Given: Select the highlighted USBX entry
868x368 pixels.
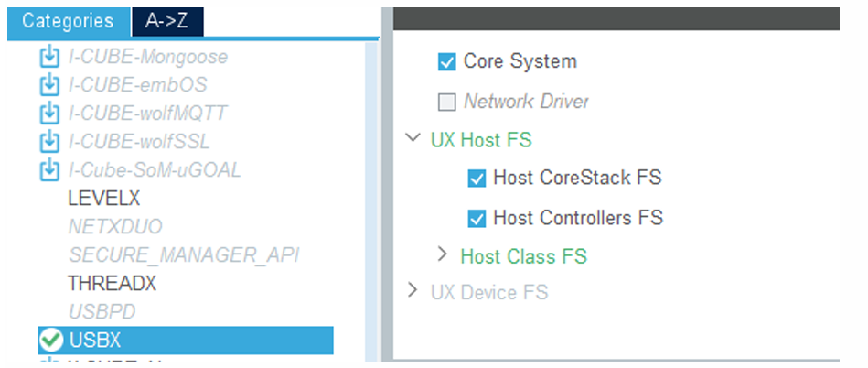Looking at the screenshot, I should point(186,341).
